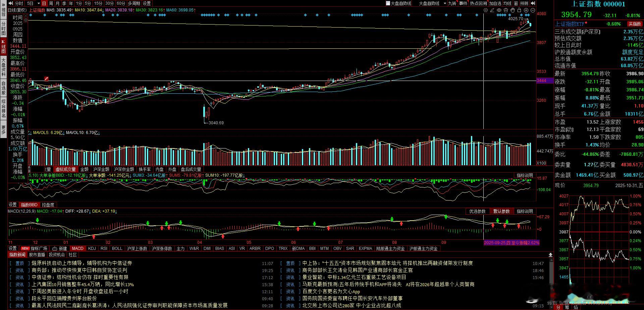Switch to 日 daily period
Viewport: 644px width, 310px height.
[44, 3]
